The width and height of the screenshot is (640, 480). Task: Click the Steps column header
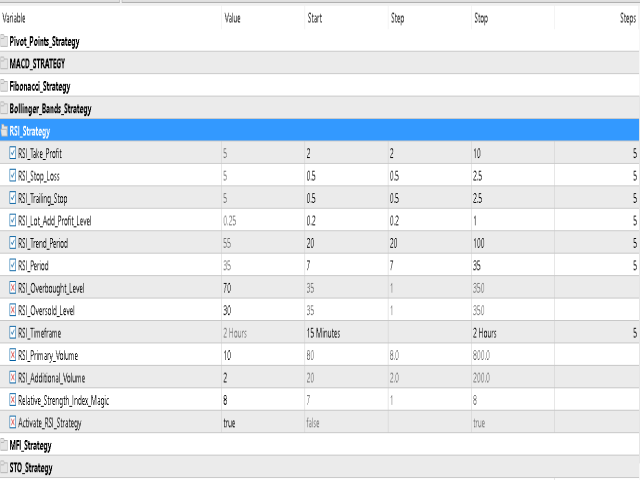pyautogui.click(x=627, y=18)
